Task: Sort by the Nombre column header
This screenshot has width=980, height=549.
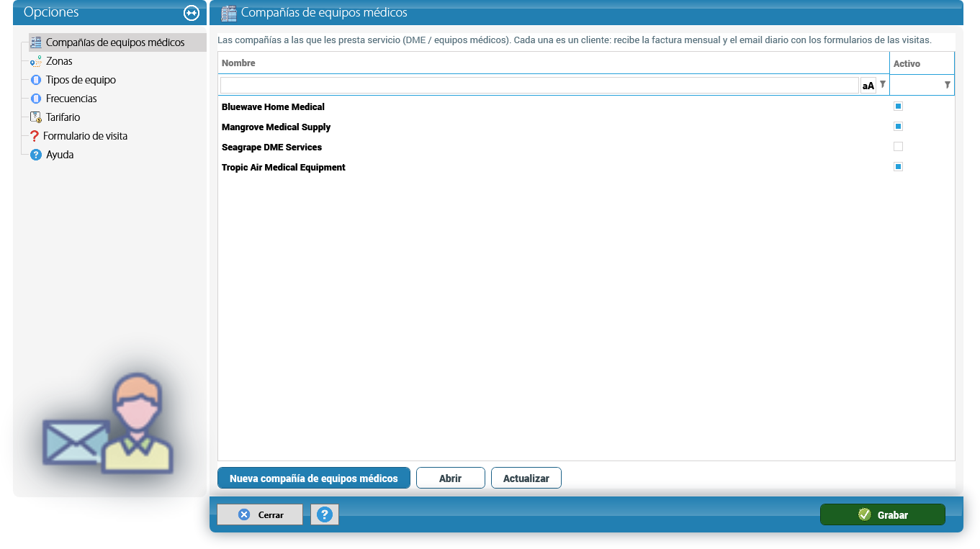Action: click(554, 63)
